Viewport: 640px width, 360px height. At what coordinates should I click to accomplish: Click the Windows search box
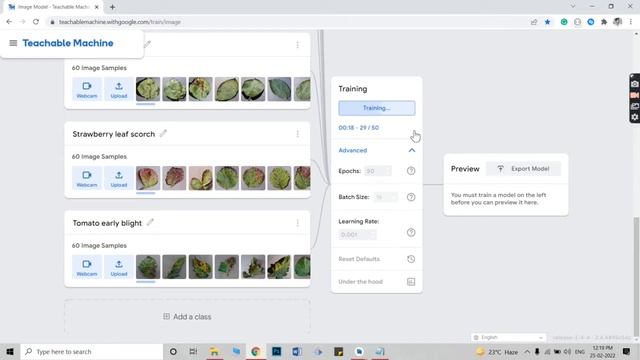click(x=92, y=351)
